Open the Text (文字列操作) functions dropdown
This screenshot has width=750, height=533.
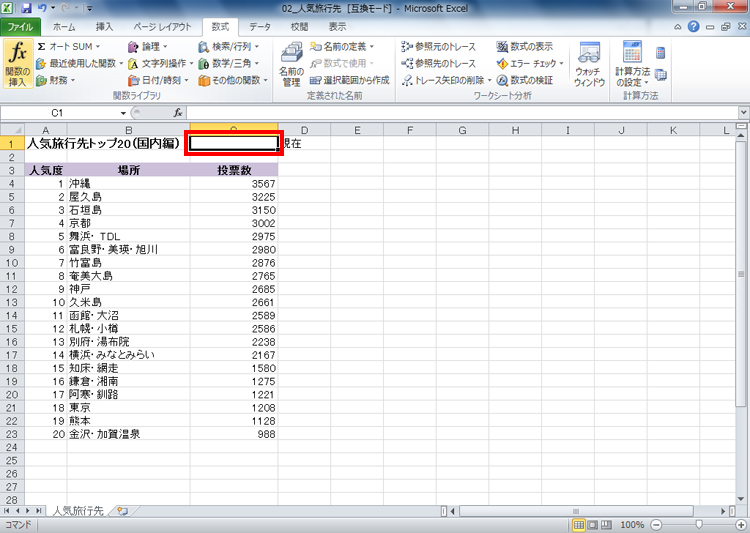coord(161,63)
